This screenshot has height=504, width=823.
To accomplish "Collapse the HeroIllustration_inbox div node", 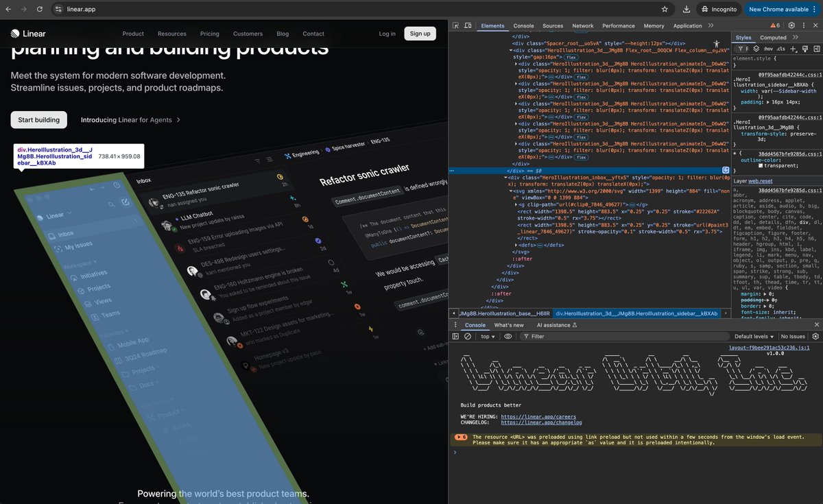I will (506, 178).
